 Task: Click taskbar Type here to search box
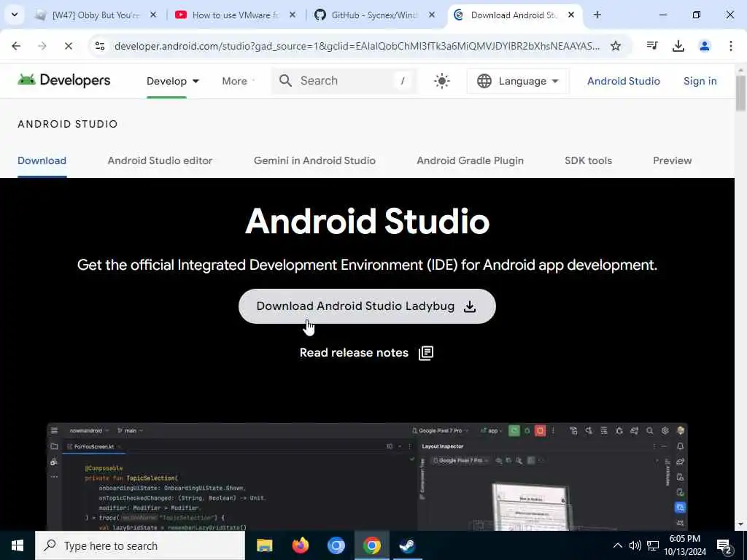click(140, 545)
